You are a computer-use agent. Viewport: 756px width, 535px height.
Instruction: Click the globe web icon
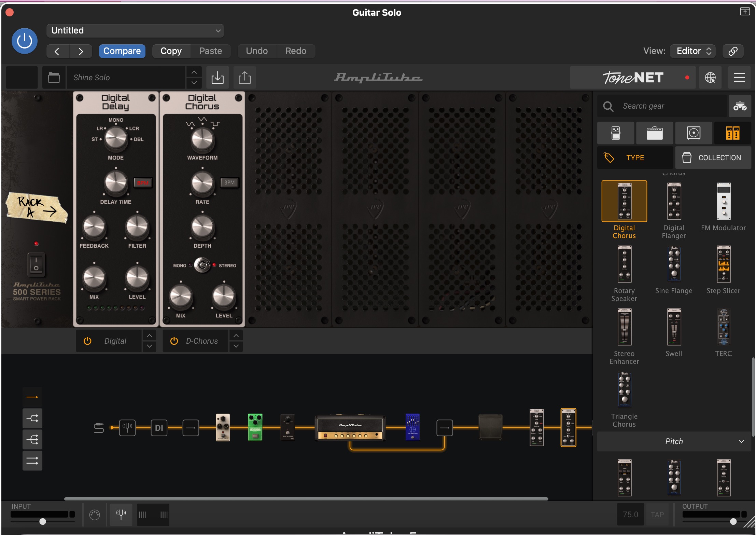[x=710, y=78]
